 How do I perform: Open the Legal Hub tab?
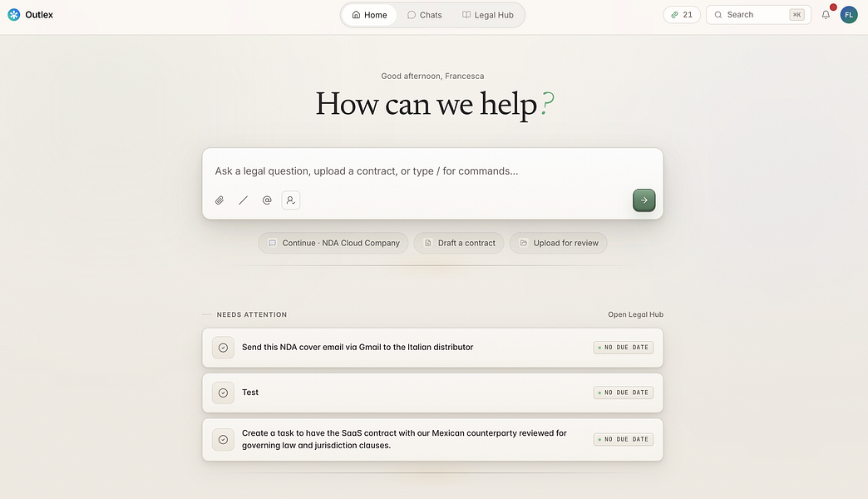[488, 15]
